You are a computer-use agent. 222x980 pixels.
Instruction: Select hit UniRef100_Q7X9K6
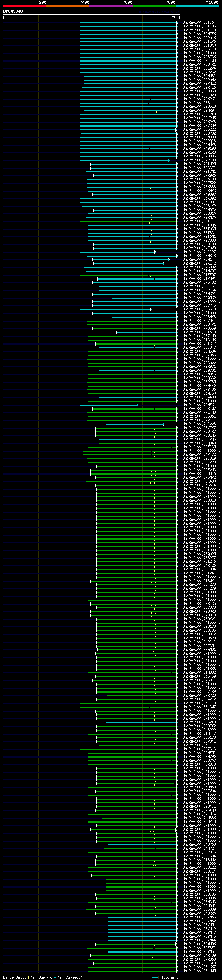(x=199, y=175)
